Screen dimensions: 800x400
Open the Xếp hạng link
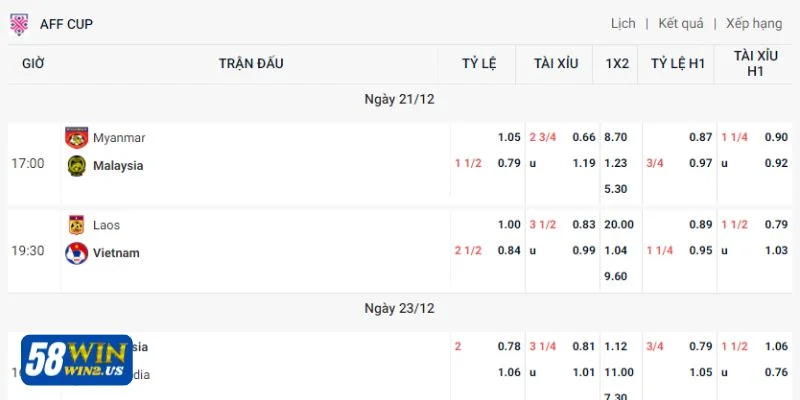[754, 24]
